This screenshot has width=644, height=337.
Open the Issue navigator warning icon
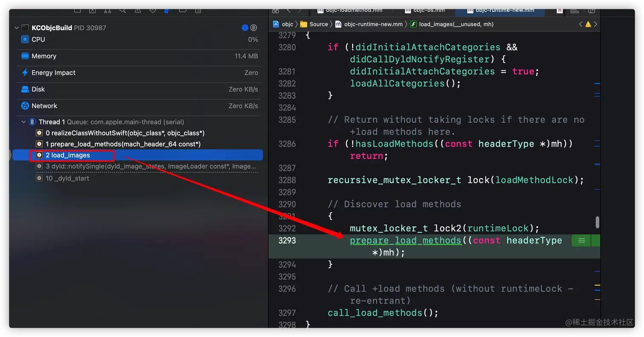[x=138, y=10]
